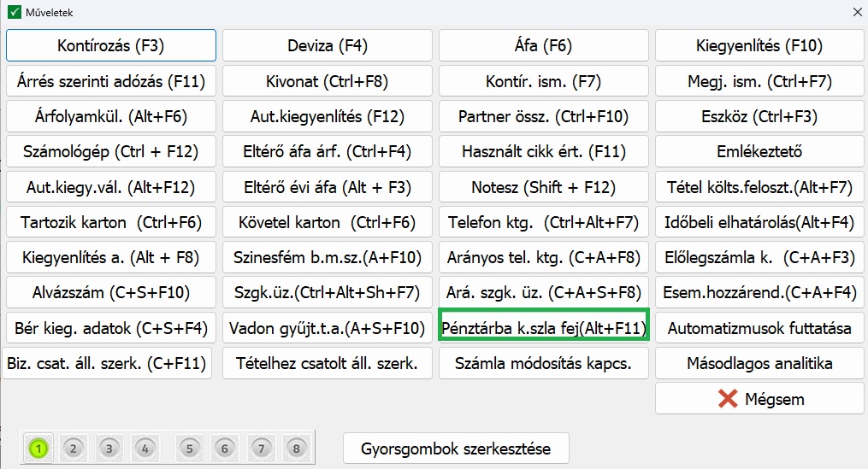The width and height of the screenshot is (868, 469).
Task: Switch to quick button page 2
Action: coord(74,448)
